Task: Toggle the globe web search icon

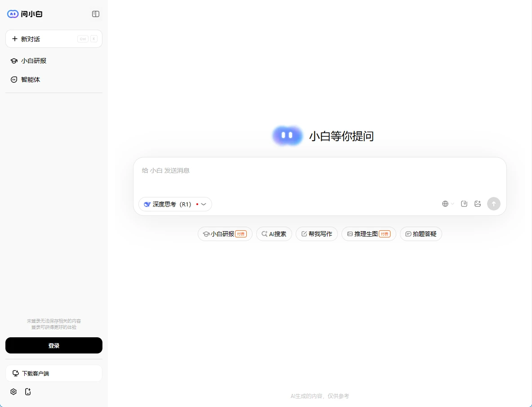Action: pos(445,204)
